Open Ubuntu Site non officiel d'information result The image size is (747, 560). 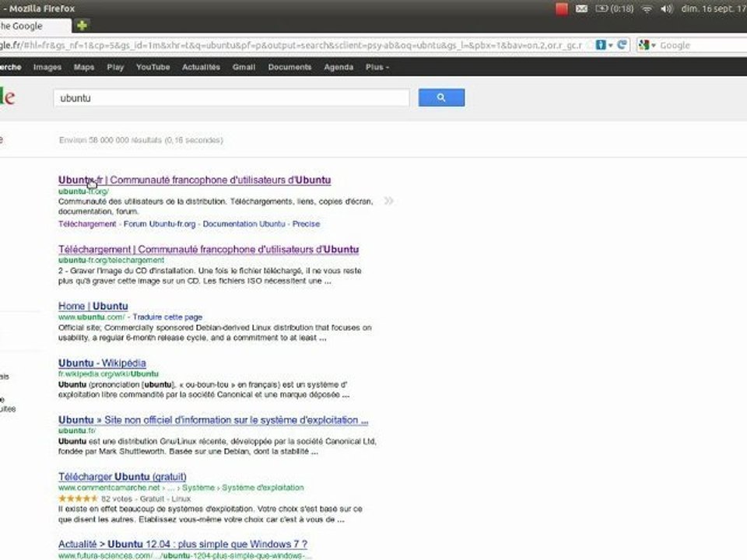(213, 420)
